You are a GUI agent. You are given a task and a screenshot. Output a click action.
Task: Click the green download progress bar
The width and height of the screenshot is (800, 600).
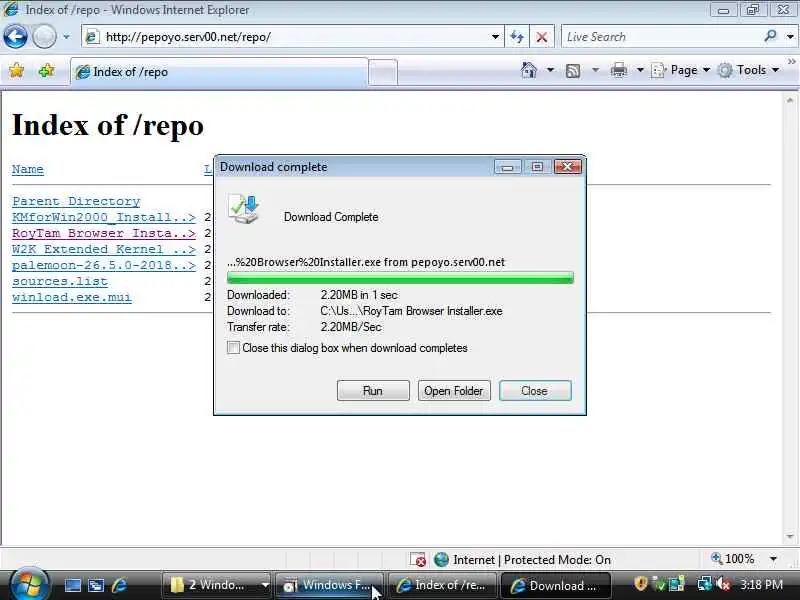[x=400, y=278]
